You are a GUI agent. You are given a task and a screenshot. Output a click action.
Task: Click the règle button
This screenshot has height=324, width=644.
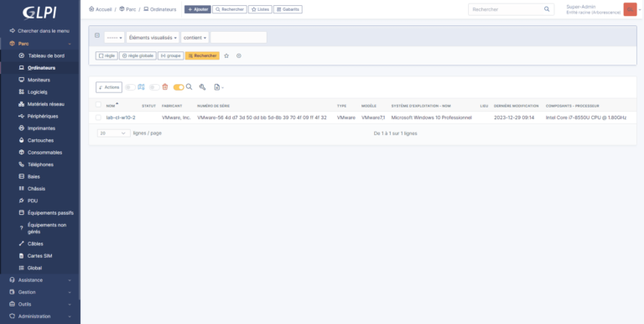(106, 55)
